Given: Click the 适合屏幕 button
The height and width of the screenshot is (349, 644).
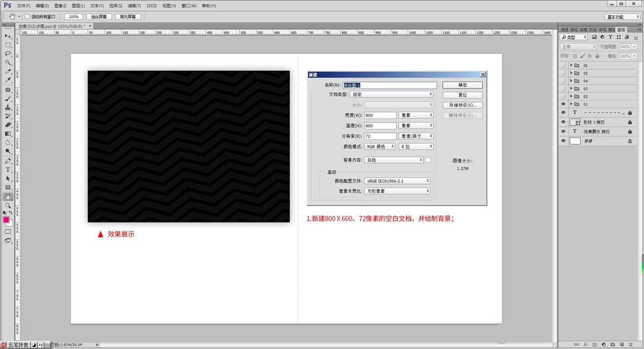Looking at the screenshot, I should pos(99,17).
